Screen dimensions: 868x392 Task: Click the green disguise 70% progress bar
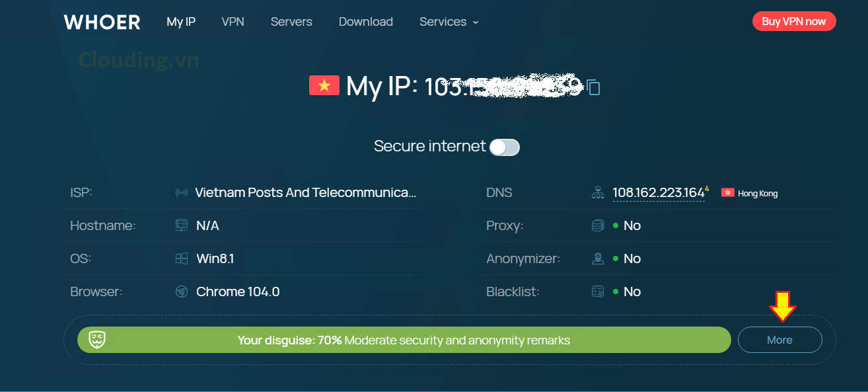pos(403,340)
